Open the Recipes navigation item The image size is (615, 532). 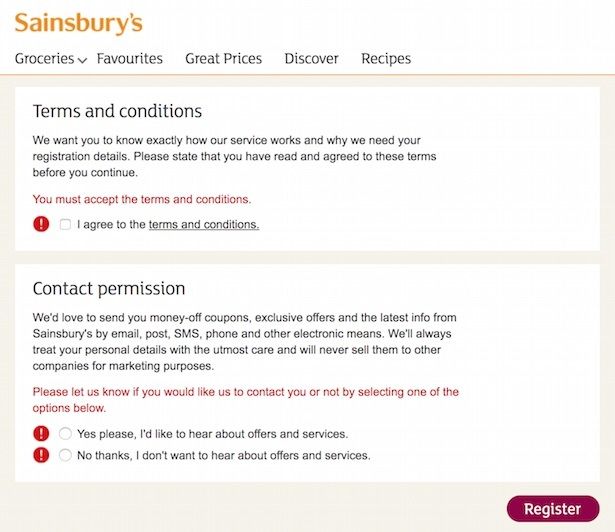386,58
